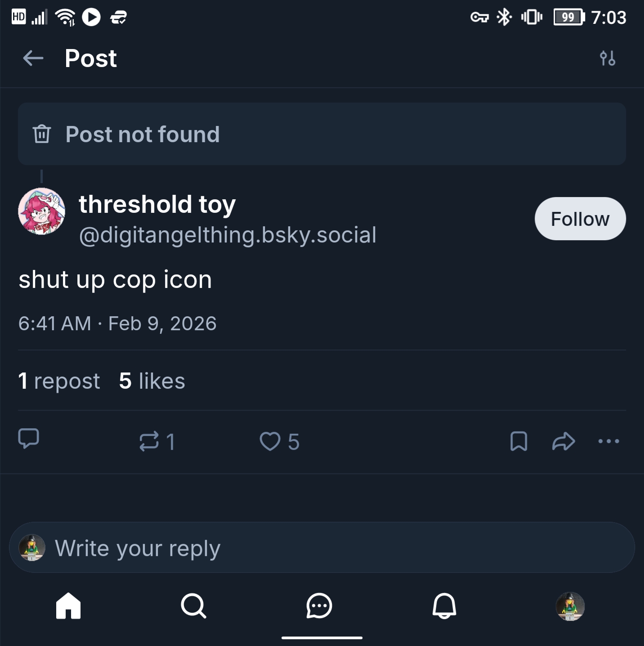
Task: Open the Search tab
Action: point(193,606)
